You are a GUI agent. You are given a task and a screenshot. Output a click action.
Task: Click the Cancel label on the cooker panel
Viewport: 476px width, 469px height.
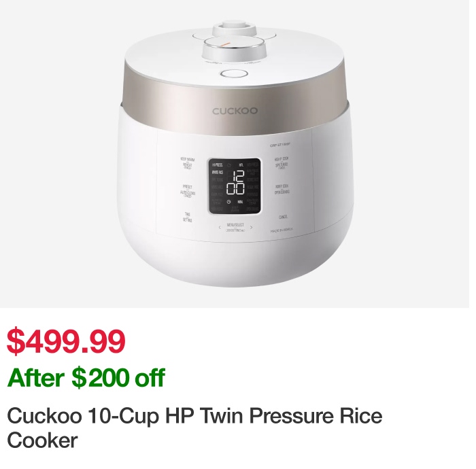[283, 218]
